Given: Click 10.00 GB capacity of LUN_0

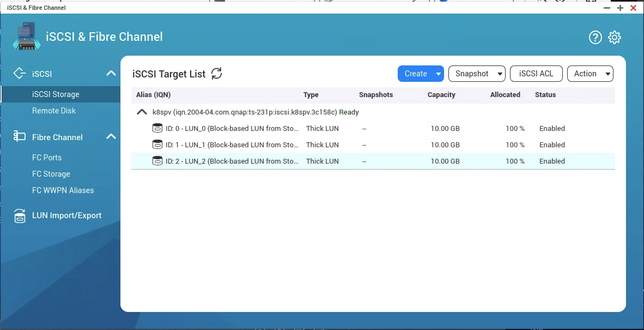Looking at the screenshot, I should [x=445, y=128].
